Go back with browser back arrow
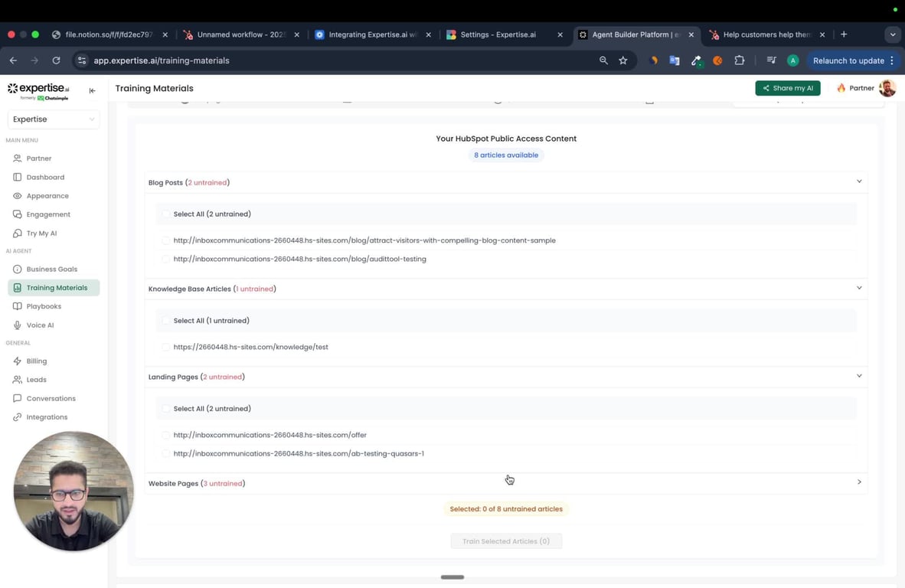This screenshot has width=905, height=588. [13, 60]
